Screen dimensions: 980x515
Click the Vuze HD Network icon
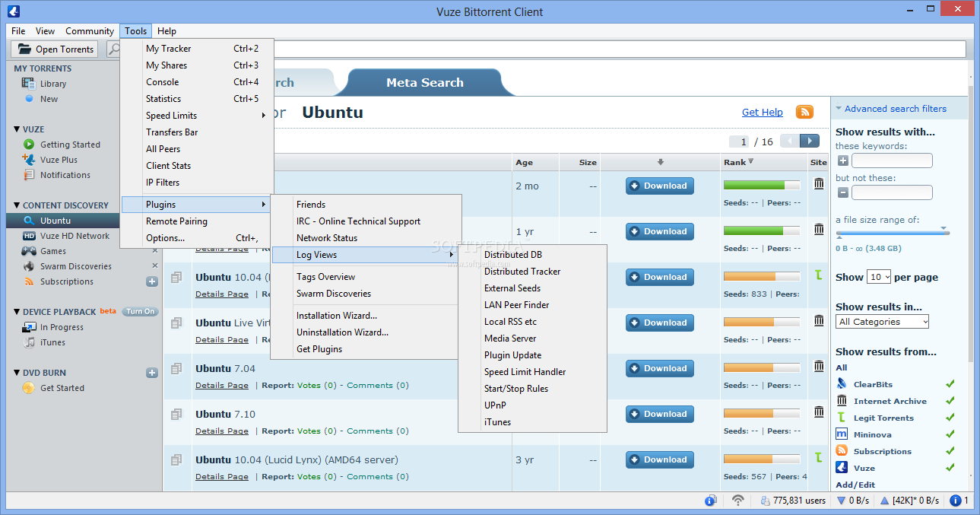29,236
